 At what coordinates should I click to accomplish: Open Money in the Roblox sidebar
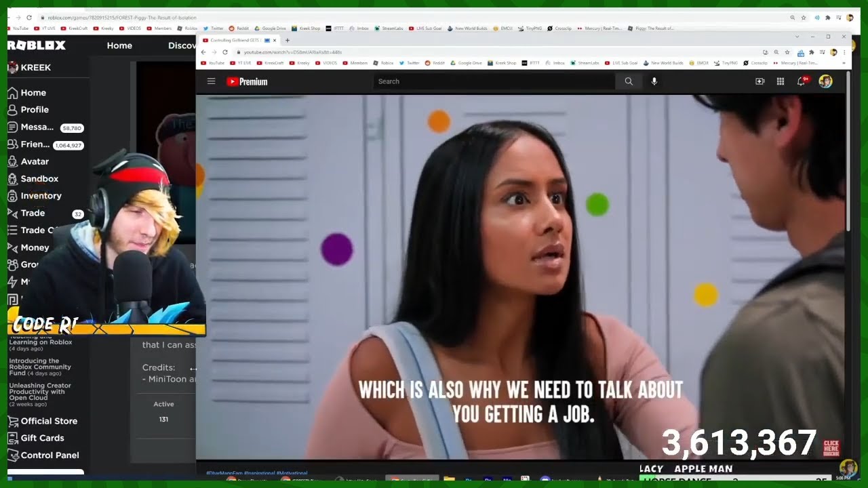[x=28, y=248]
